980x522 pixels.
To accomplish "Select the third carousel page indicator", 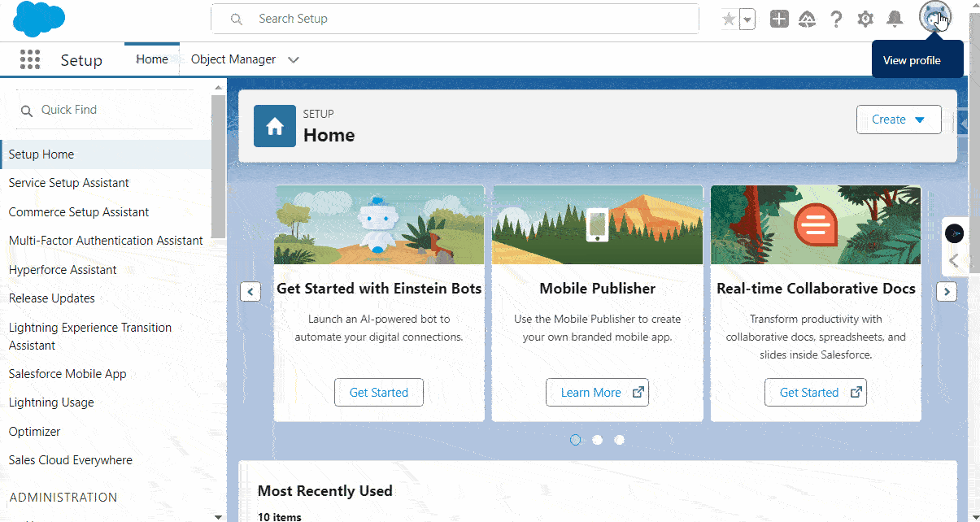I will (620, 440).
